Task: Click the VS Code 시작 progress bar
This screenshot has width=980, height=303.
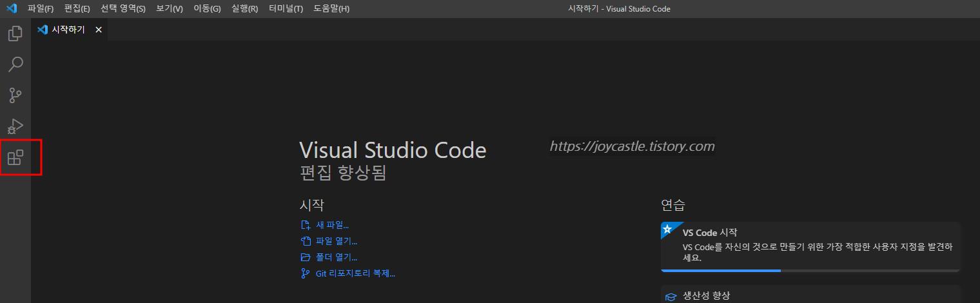Action: 810,271
